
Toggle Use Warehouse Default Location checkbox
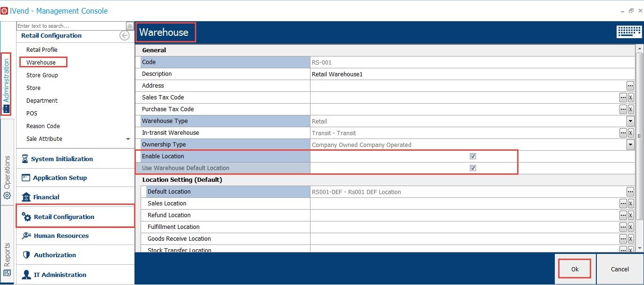tap(473, 168)
